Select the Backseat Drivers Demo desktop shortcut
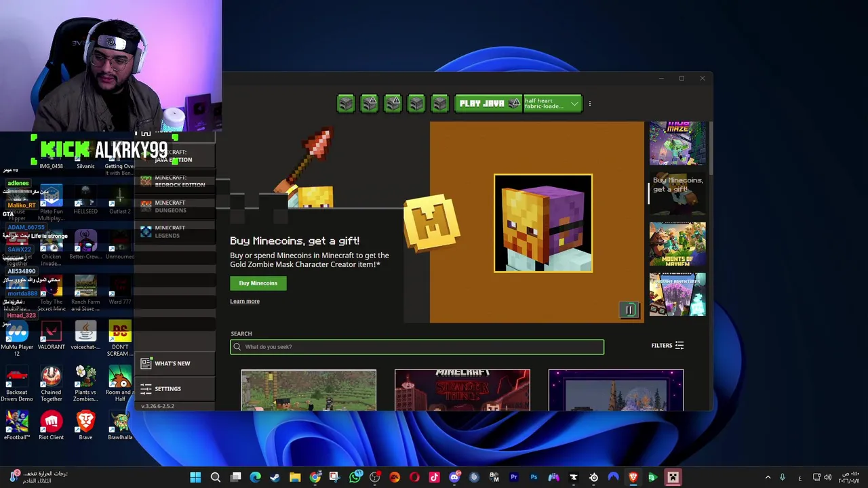This screenshot has width=868, height=488. coord(17,384)
